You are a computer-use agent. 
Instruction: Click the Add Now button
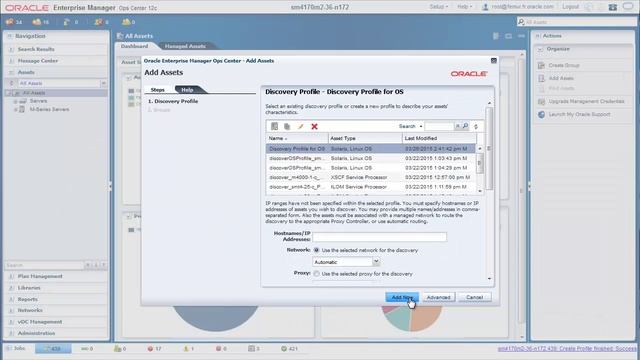402,297
